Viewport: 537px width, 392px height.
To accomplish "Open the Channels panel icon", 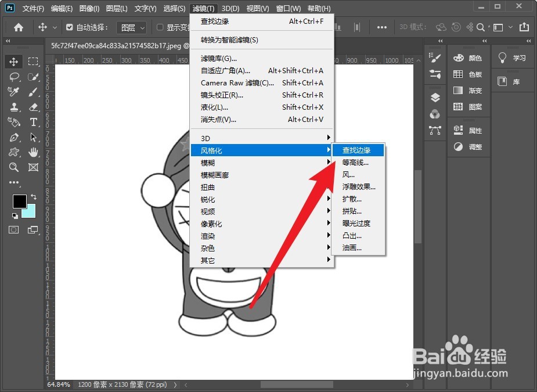I will 435,114.
